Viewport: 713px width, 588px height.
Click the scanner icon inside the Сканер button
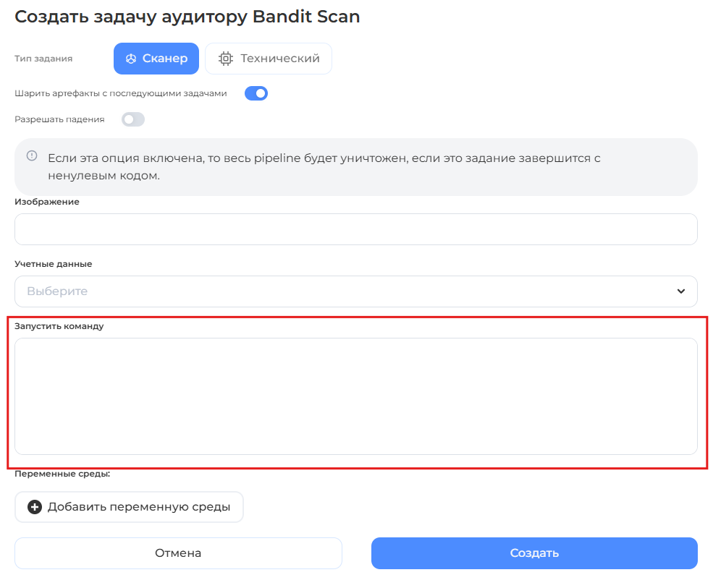131,59
